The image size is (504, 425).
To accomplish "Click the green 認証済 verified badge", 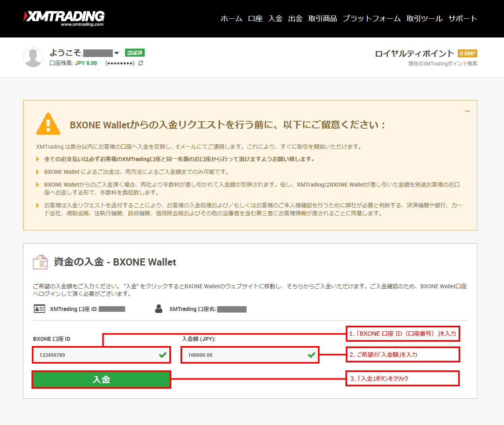I will pos(135,53).
